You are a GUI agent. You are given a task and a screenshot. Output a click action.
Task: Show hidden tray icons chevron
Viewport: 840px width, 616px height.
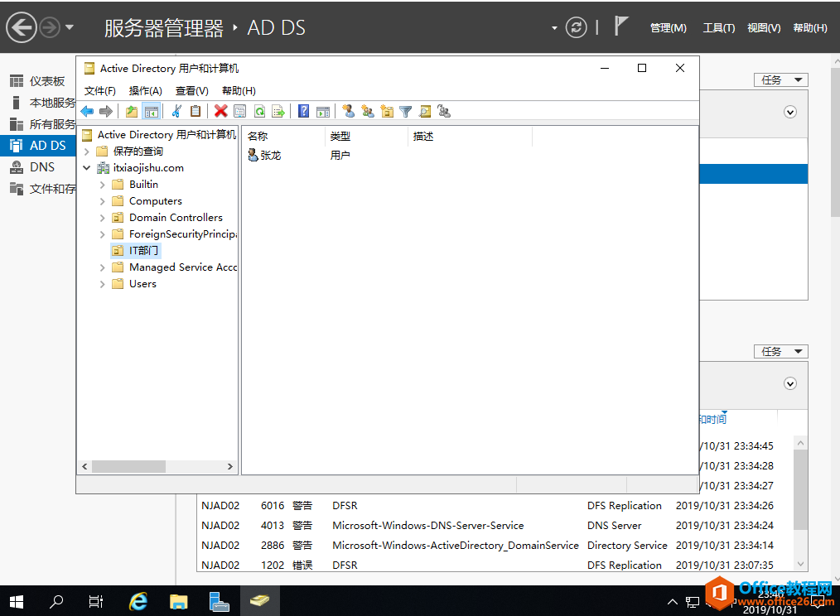point(673,602)
